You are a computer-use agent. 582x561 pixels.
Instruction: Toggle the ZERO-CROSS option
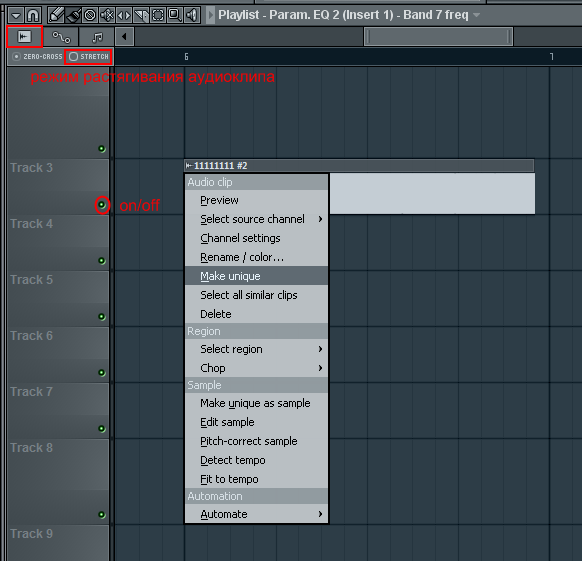37,56
